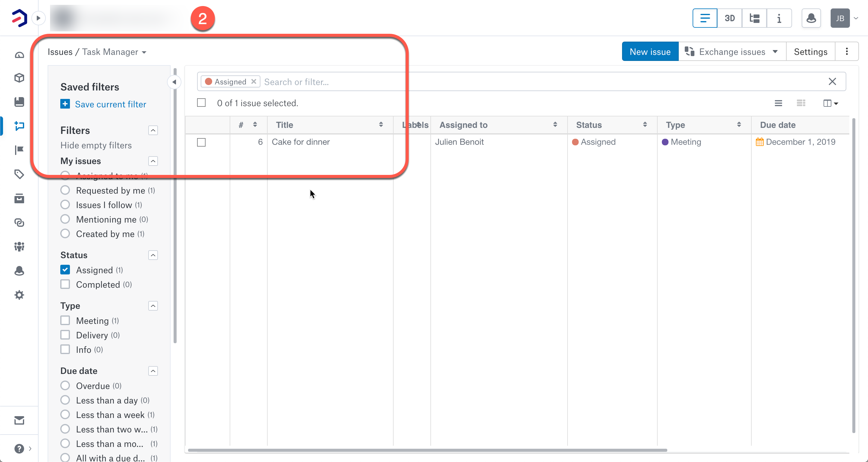
Task: Open the more options kebab menu
Action: [x=847, y=51]
